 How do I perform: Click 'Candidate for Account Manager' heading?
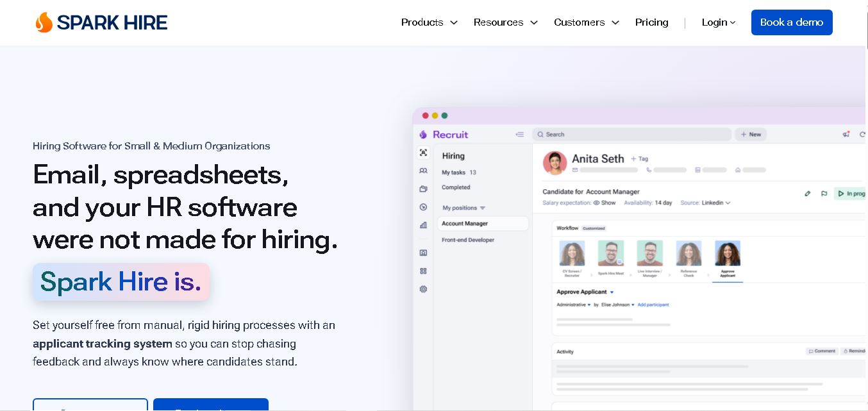591,192
